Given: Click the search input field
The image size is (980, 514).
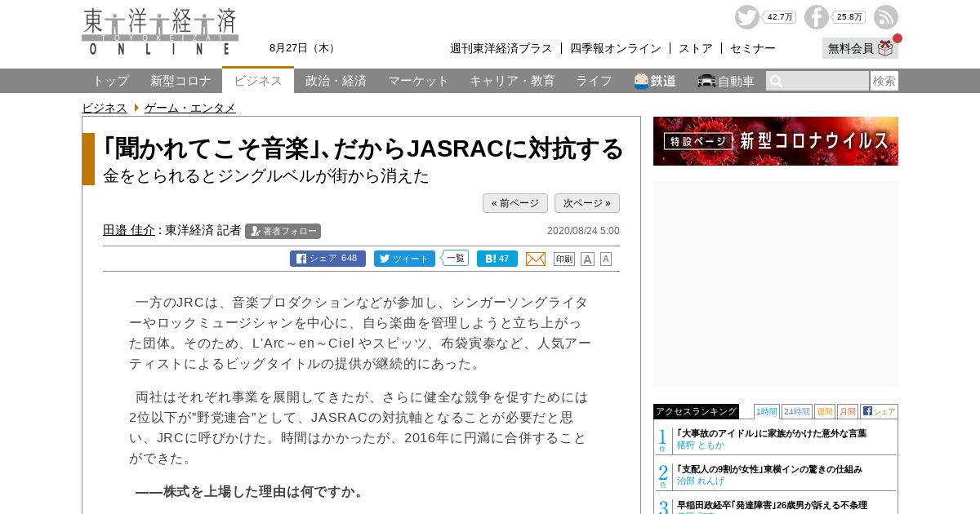Looking at the screenshot, I should [x=817, y=81].
